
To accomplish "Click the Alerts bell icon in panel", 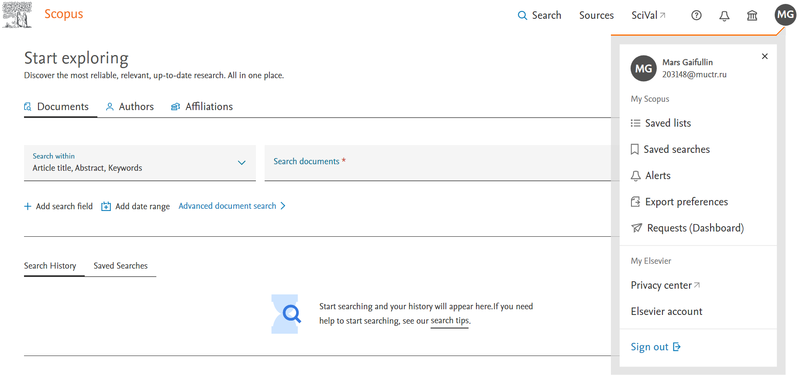I will click(635, 176).
